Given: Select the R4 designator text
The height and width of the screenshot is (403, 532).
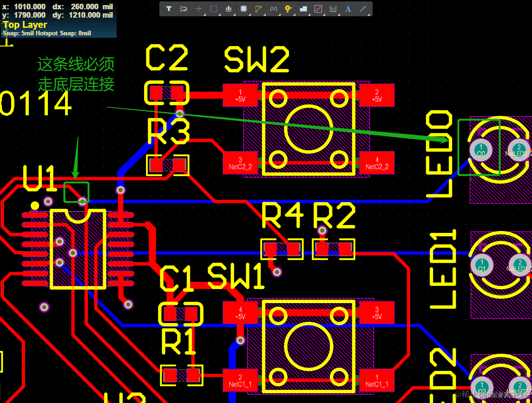Looking at the screenshot, I should tap(282, 215).
